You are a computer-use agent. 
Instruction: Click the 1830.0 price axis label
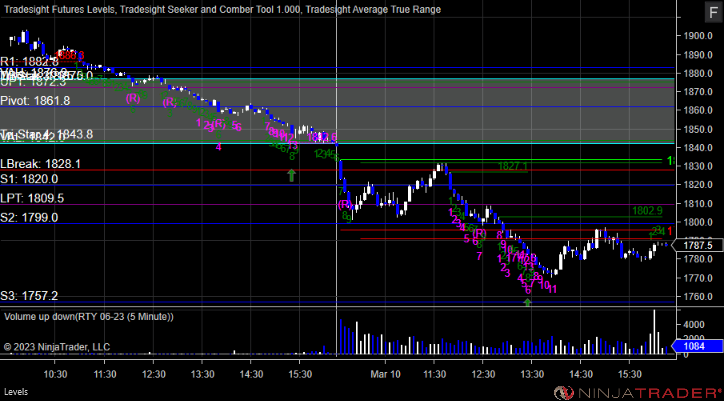click(697, 166)
